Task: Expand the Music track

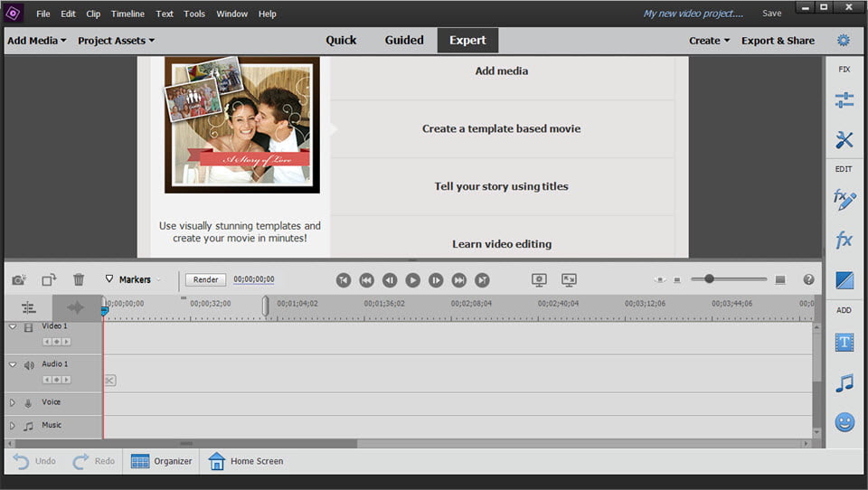Action: click(x=12, y=426)
